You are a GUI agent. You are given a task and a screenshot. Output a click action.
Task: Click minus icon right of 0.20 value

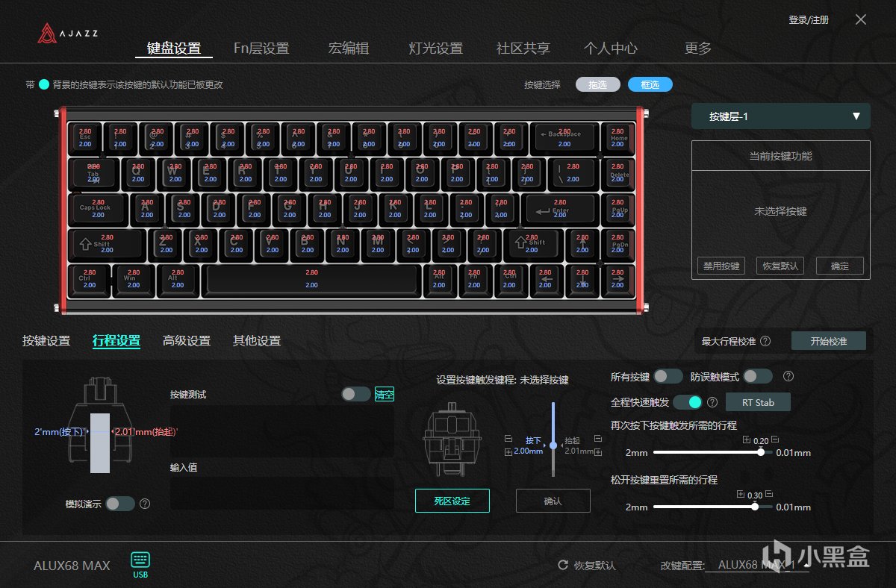coord(775,440)
